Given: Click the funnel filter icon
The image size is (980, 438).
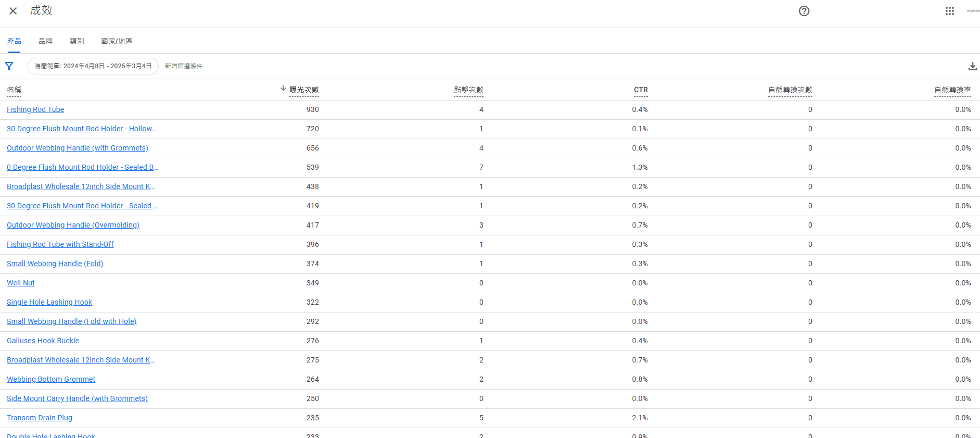Looking at the screenshot, I should tap(9, 66).
